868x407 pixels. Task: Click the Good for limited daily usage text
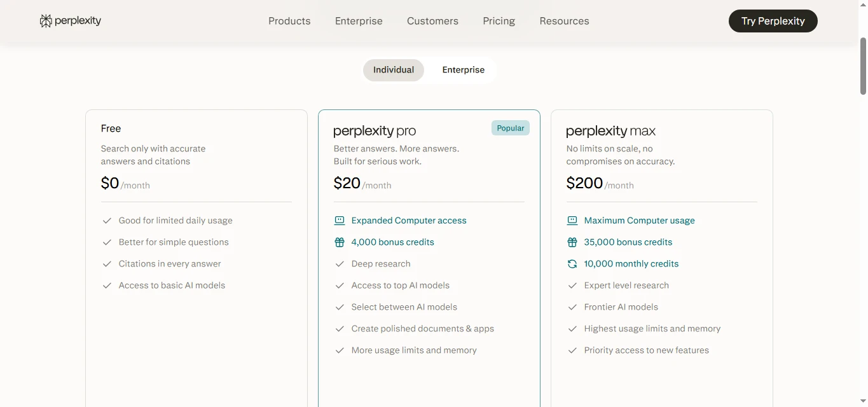(x=176, y=221)
